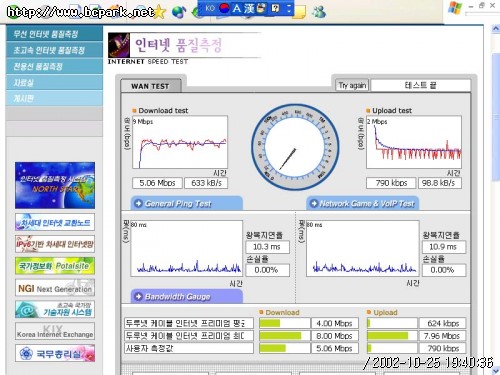
Task: Click the Bandwidth Gauge header
Action: tap(187, 296)
